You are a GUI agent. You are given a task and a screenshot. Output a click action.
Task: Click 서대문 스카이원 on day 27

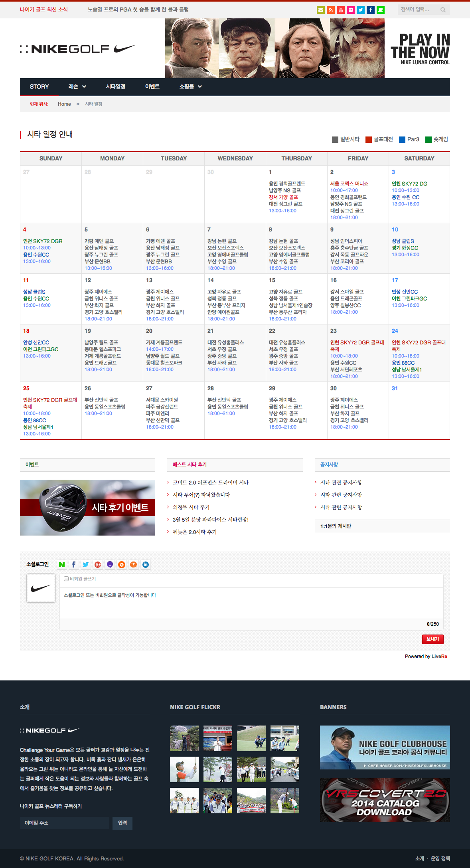click(x=162, y=400)
